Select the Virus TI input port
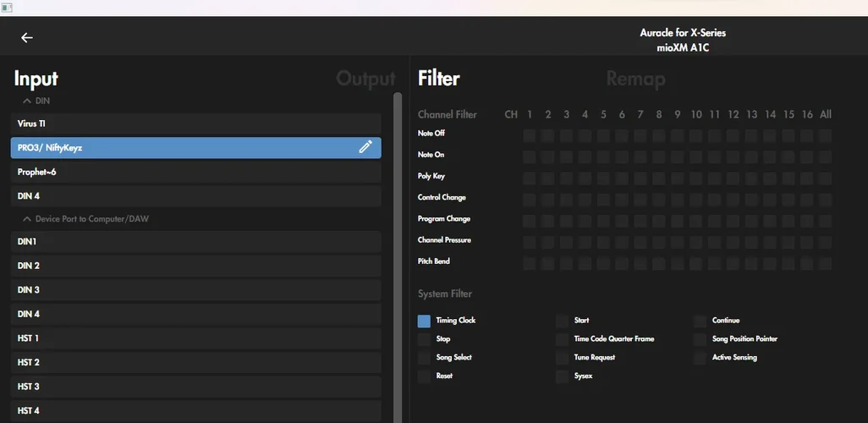Viewport: 868px width, 423px height. (195, 124)
